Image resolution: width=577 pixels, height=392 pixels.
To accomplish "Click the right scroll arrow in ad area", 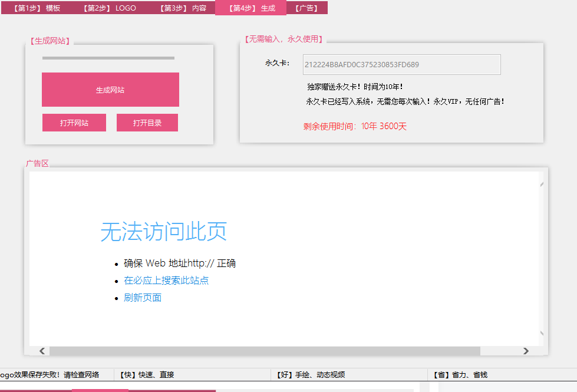I will click(526, 351).
